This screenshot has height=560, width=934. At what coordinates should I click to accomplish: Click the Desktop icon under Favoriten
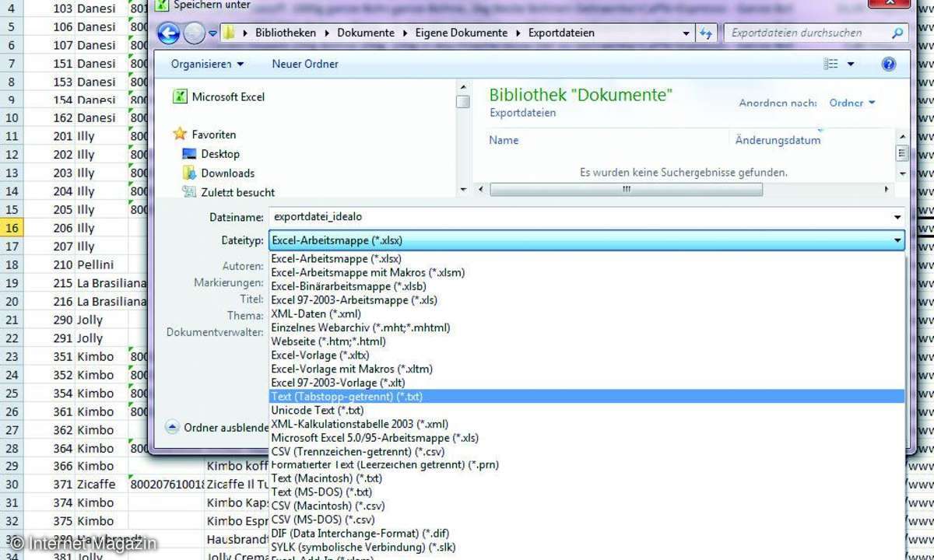pos(189,154)
